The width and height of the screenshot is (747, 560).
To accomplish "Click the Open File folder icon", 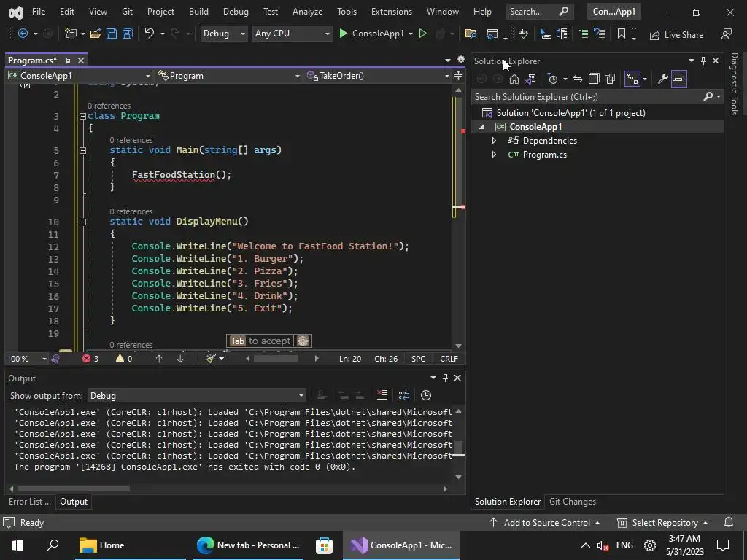I will (x=96, y=34).
